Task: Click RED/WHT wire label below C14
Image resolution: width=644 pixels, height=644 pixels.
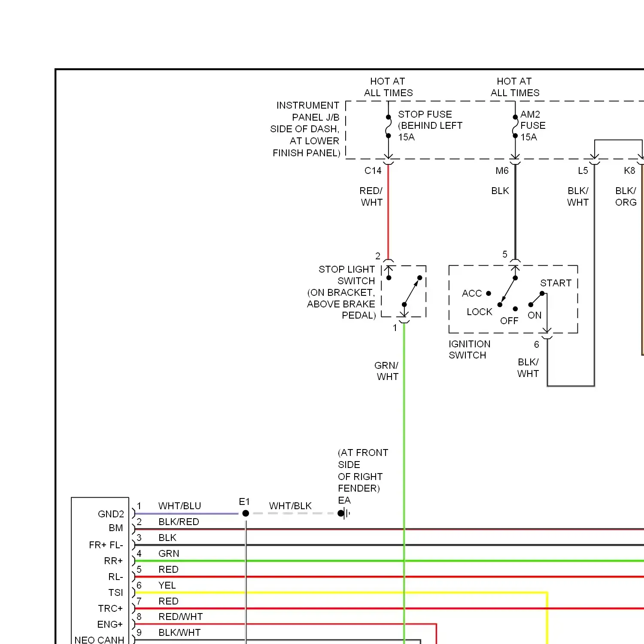Action: 371,197
